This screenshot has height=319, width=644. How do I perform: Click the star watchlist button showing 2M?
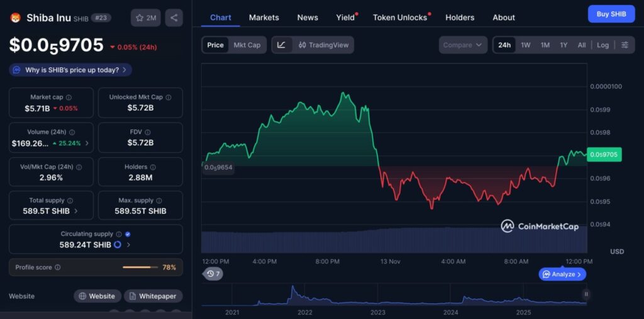(x=146, y=18)
